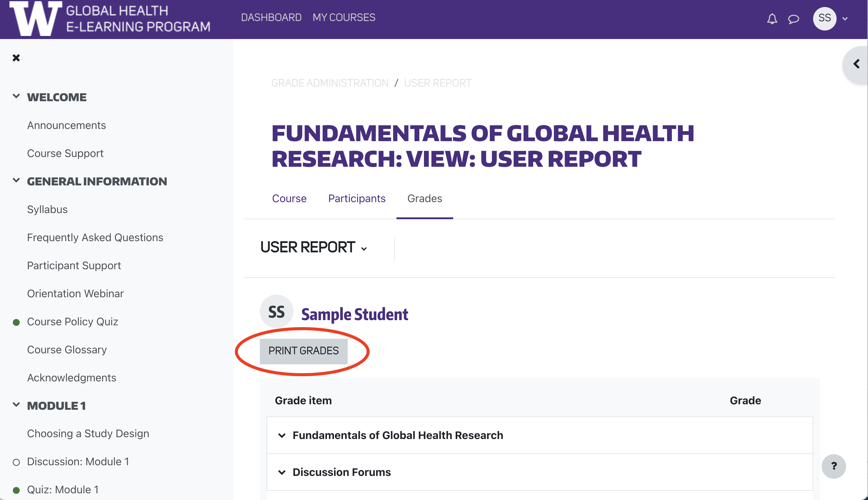Switch to the Participants tab

[357, 198]
